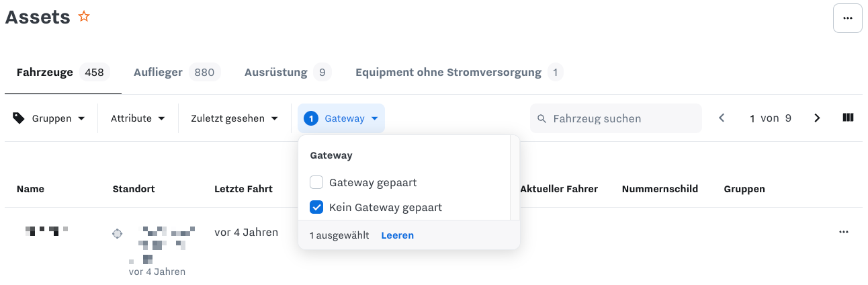Expand the Zuletzt gesehen dropdown
Screen dimensions: 868x285
(x=234, y=118)
